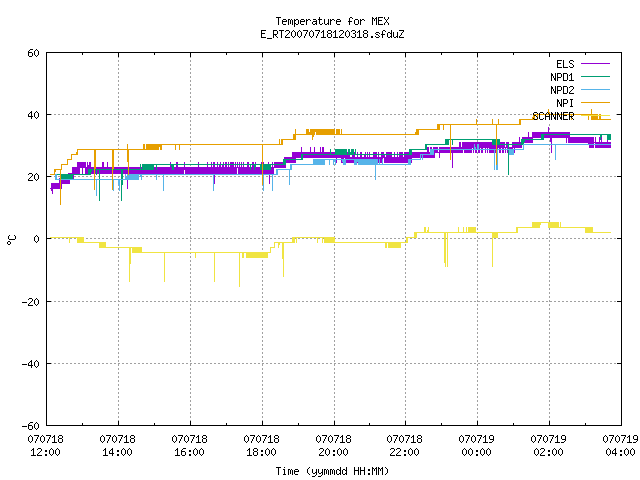Click the purple ELS legend line sample

coord(595,64)
